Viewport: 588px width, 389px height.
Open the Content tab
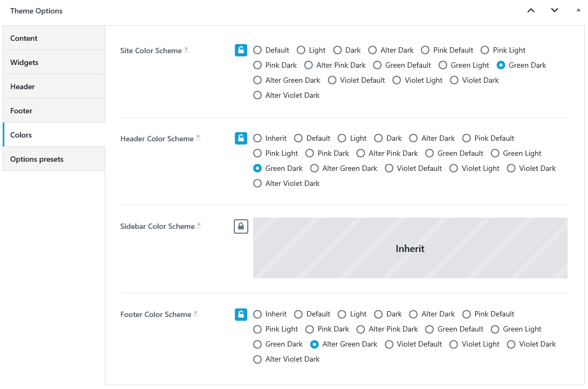[54, 38]
